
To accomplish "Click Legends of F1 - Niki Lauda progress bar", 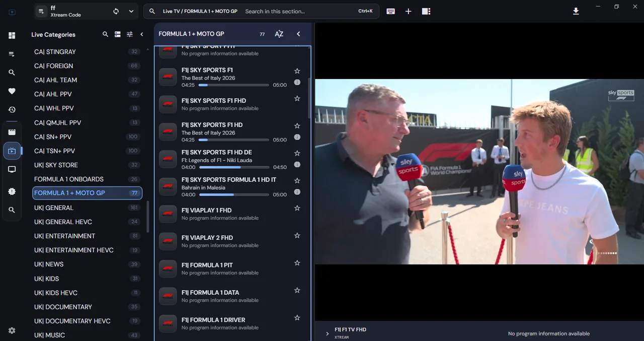I will tap(233, 167).
